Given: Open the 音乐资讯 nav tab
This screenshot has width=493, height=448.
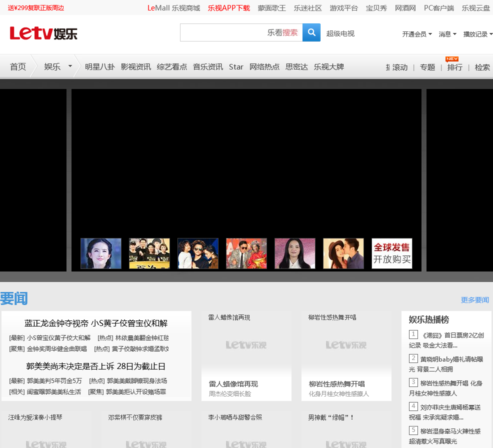Looking at the screenshot, I should pyautogui.click(x=208, y=66).
